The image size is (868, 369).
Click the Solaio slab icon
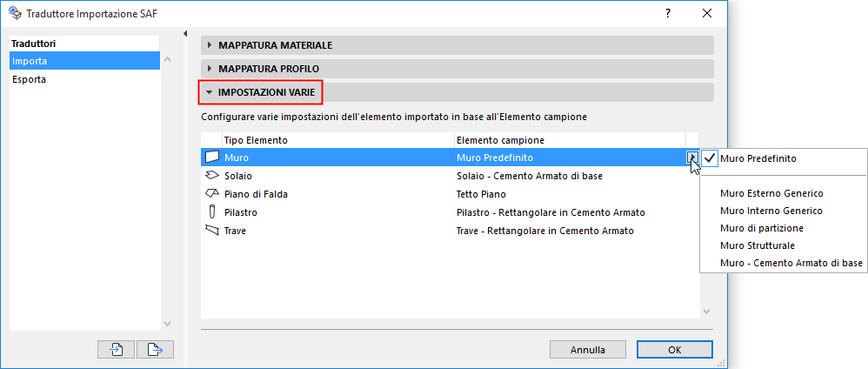coord(210,176)
